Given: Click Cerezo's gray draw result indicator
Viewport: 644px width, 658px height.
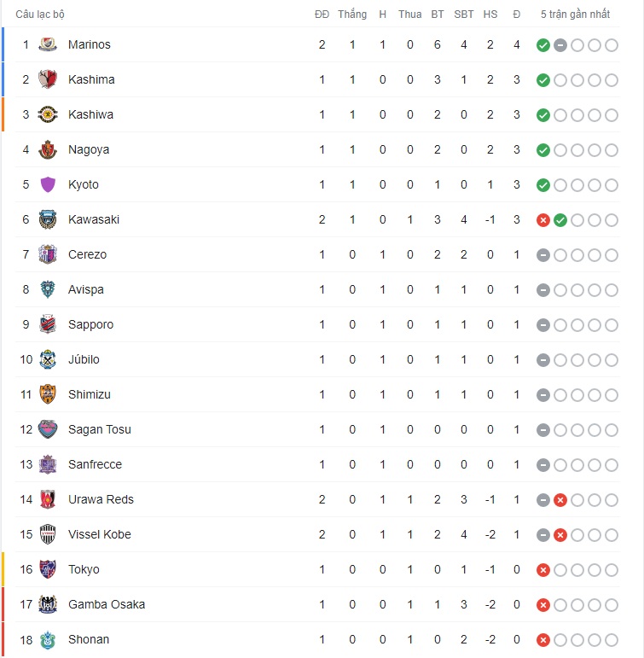Looking at the screenshot, I should click(543, 255).
